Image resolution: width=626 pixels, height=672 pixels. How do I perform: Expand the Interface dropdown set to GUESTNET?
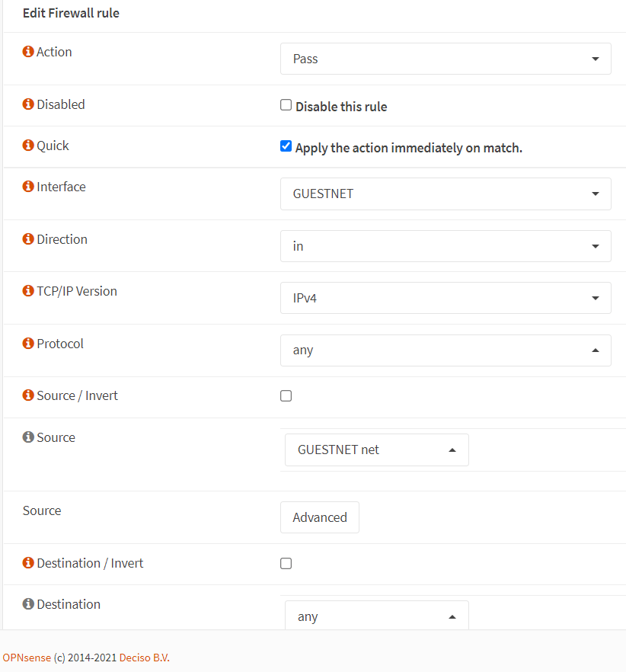pyautogui.click(x=446, y=194)
